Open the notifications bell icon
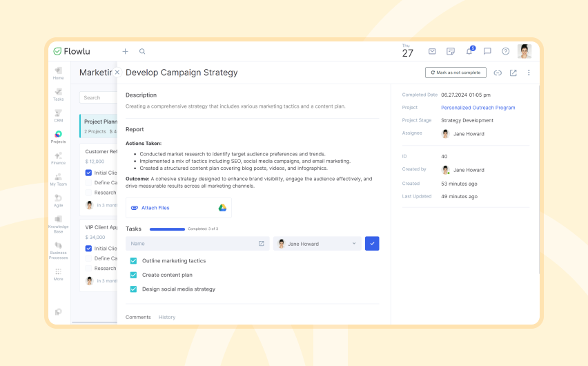588x366 pixels. pyautogui.click(x=469, y=51)
